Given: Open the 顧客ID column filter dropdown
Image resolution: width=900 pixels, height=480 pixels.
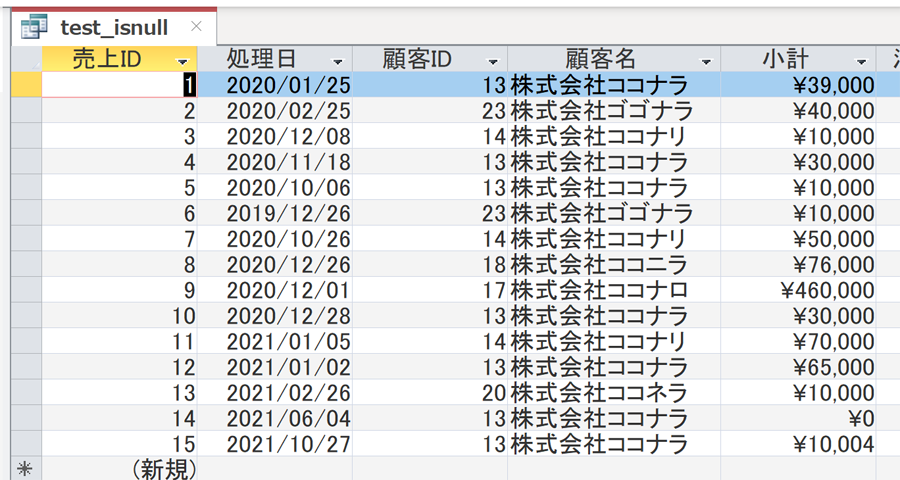Looking at the screenshot, I should (493, 61).
